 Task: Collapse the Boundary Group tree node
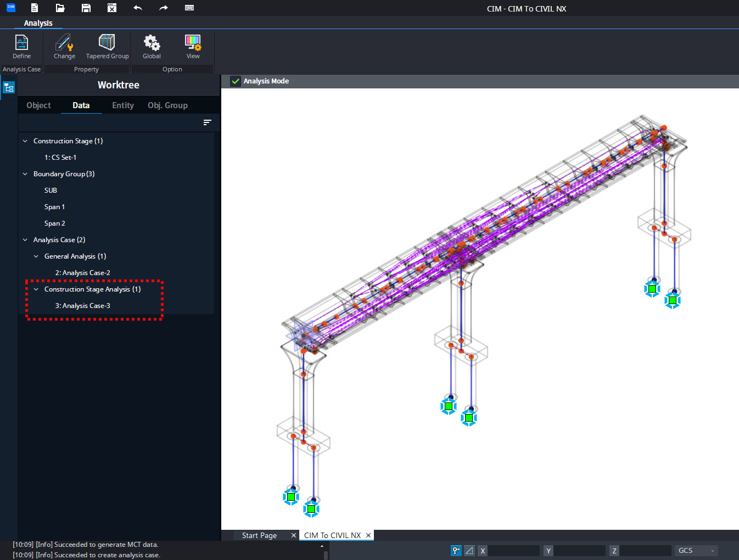(25, 174)
